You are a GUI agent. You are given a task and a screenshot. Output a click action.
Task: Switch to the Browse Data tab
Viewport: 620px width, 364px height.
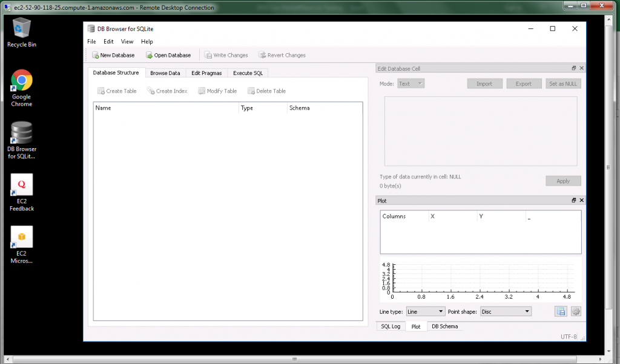click(x=165, y=73)
